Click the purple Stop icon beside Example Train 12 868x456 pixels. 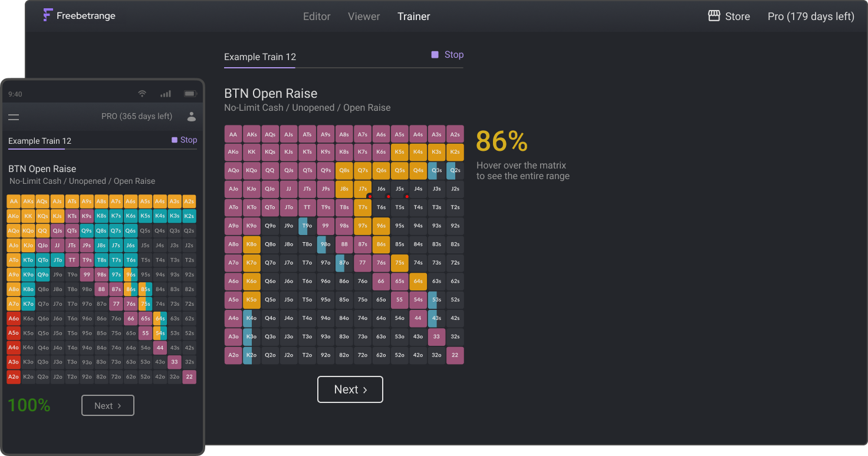point(435,54)
